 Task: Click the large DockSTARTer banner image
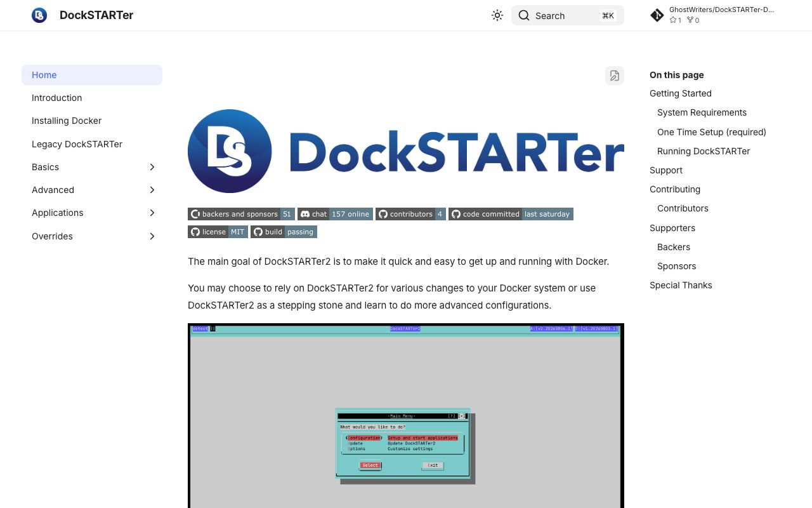click(406, 151)
